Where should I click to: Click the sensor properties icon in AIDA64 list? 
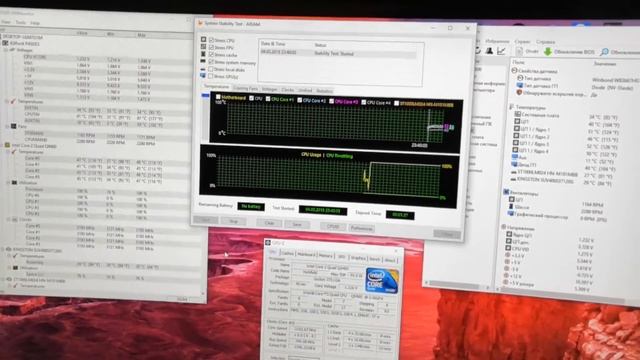click(514, 70)
